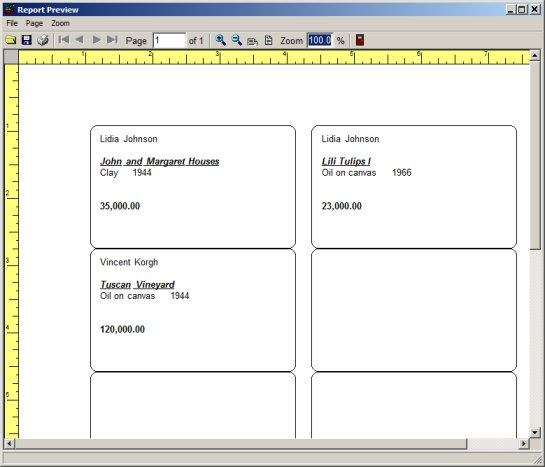The image size is (545, 467).
Task: Click the top-left ruler corner box
Action: coord(11,57)
